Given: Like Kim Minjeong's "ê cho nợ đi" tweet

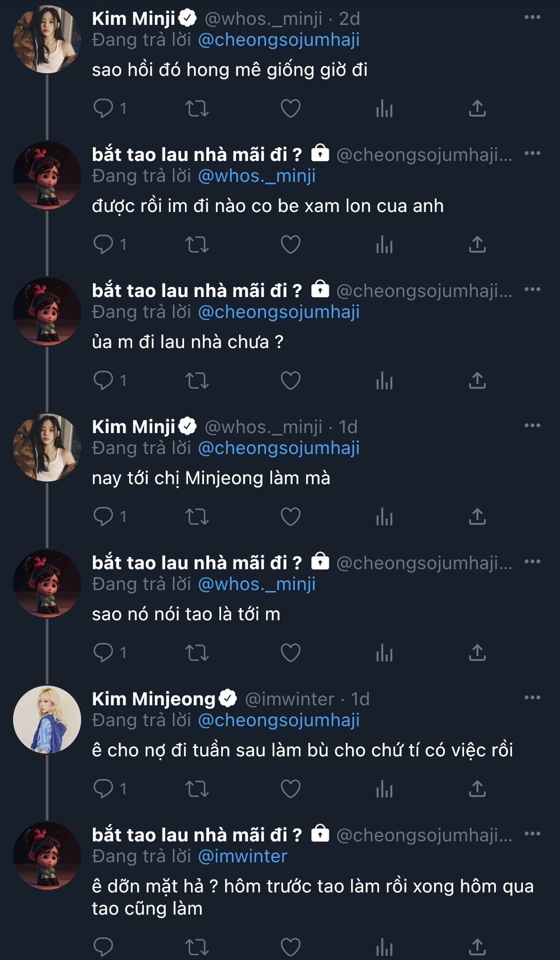Looking at the screenshot, I should 290,788.
